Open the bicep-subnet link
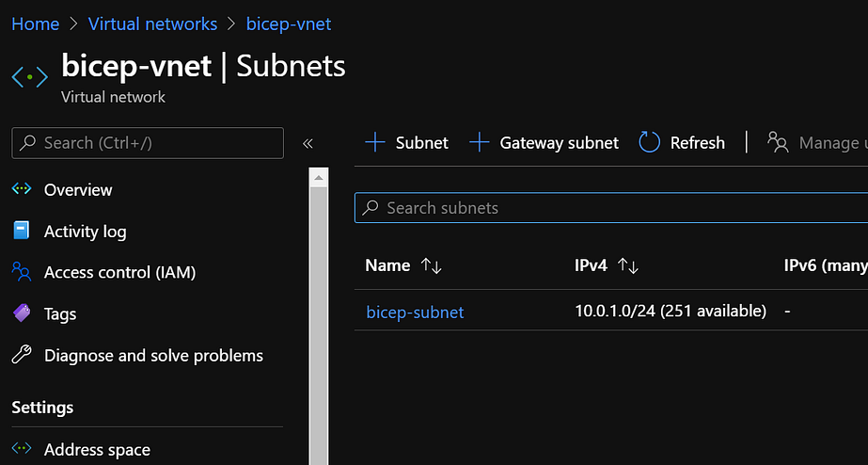 (x=415, y=312)
